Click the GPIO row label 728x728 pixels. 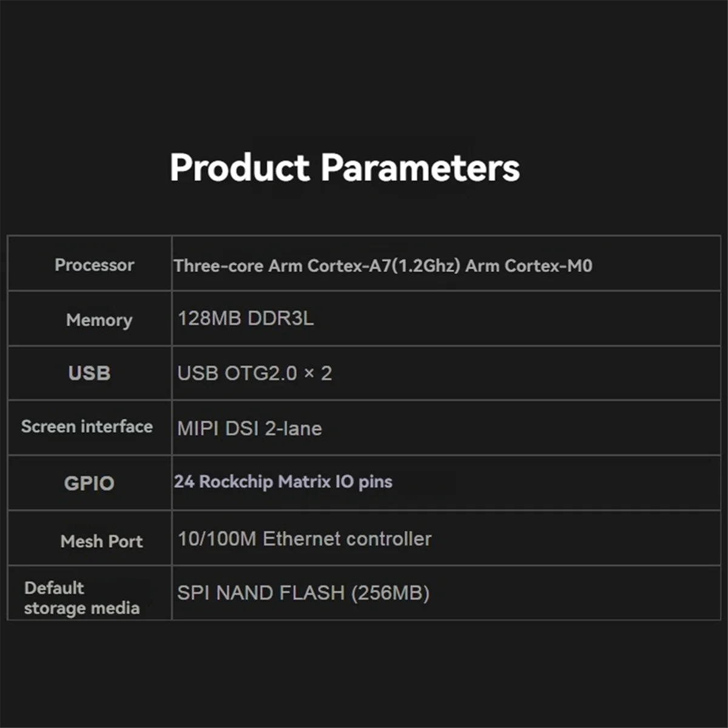tap(89, 484)
